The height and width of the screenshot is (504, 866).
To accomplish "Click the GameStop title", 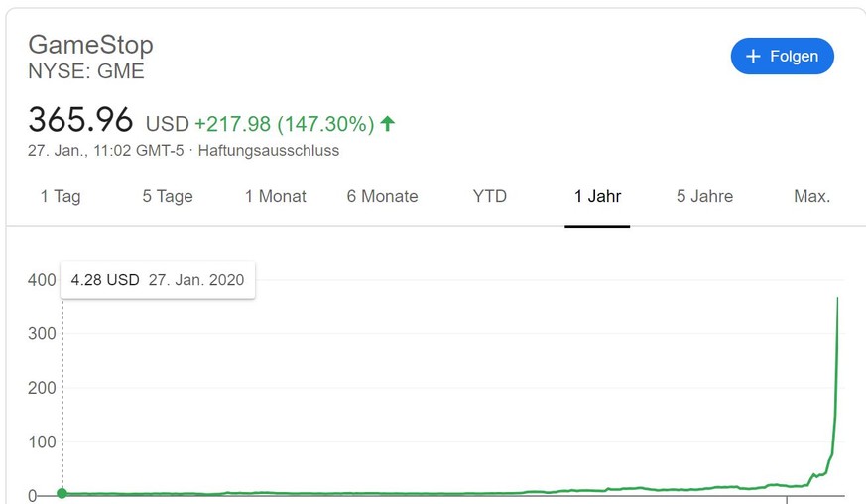I will click(x=90, y=45).
